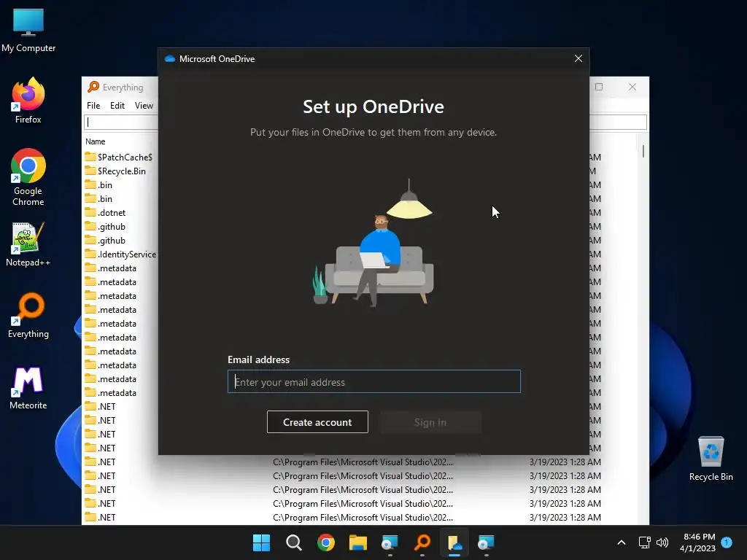Open Notepad++ desktop shortcut

pos(28,244)
